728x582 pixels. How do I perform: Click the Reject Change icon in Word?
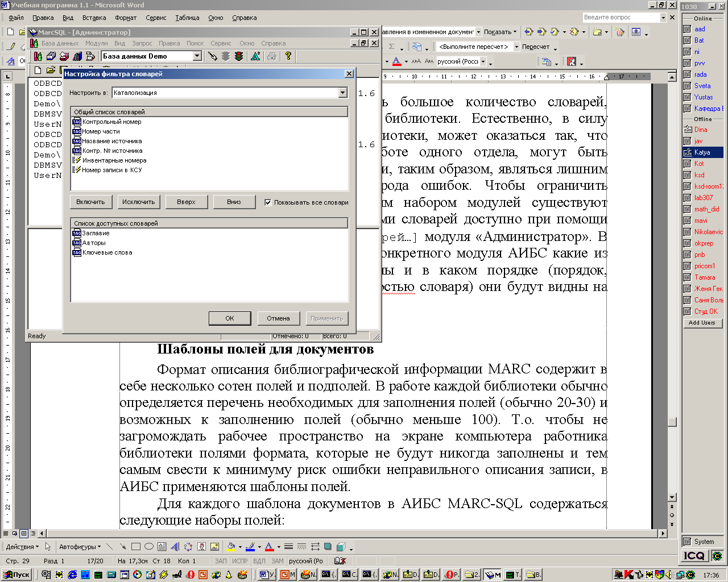tap(574, 32)
